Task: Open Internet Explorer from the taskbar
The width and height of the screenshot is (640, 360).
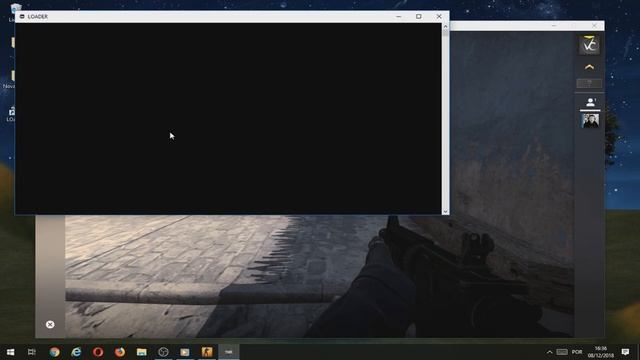Action: pos(76,352)
